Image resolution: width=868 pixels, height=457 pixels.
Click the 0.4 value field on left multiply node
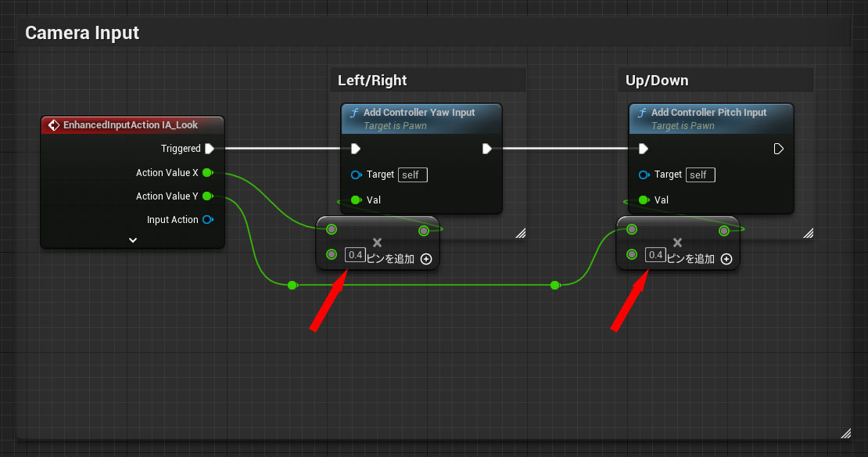pos(355,255)
